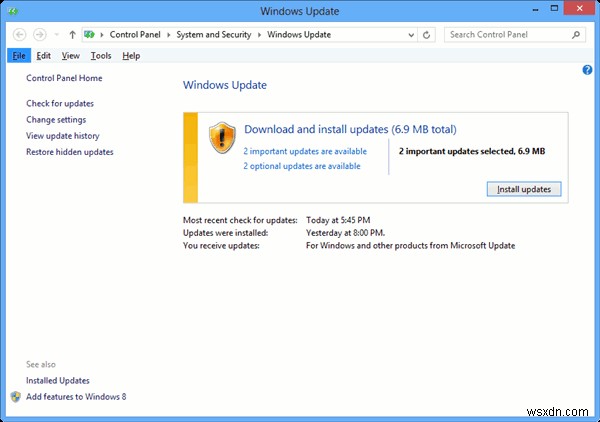Focus the Search Control Panel field
The image size is (600, 422).
click(x=515, y=35)
